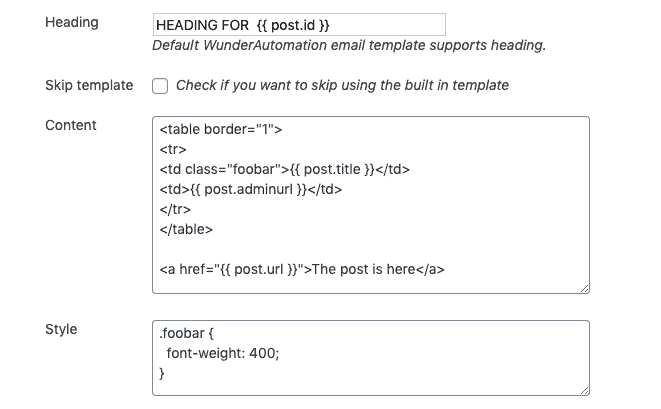Click the Style field label
661x409 pixels.
pyautogui.click(x=61, y=328)
